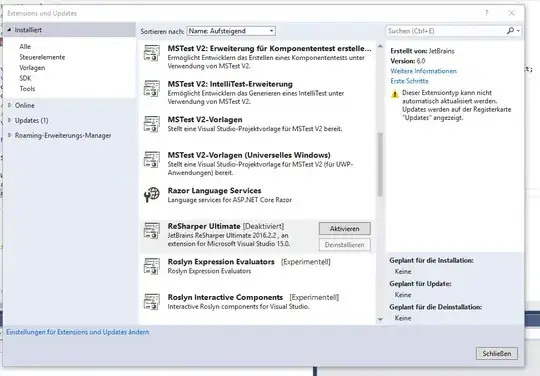Image resolution: width=540 pixels, height=376 pixels.
Task: Click the Roslyn Expression Evaluators icon
Action: (x=152, y=266)
